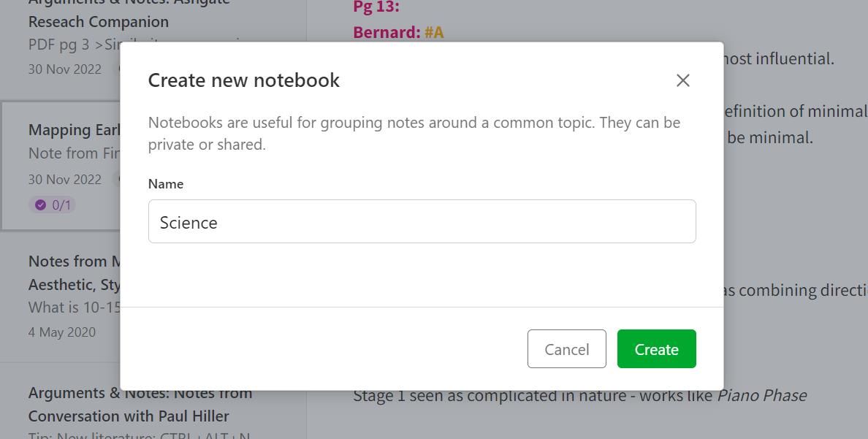This screenshot has width=868, height=439.
Task: Cancel the notebook creation
Action: pyautogui.click(x=566, y=348)
